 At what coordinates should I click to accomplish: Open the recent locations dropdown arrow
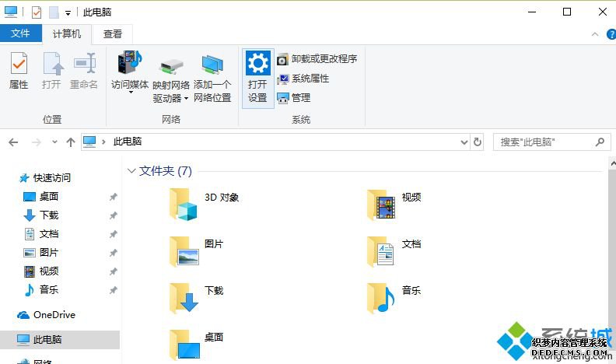point(54,142)
